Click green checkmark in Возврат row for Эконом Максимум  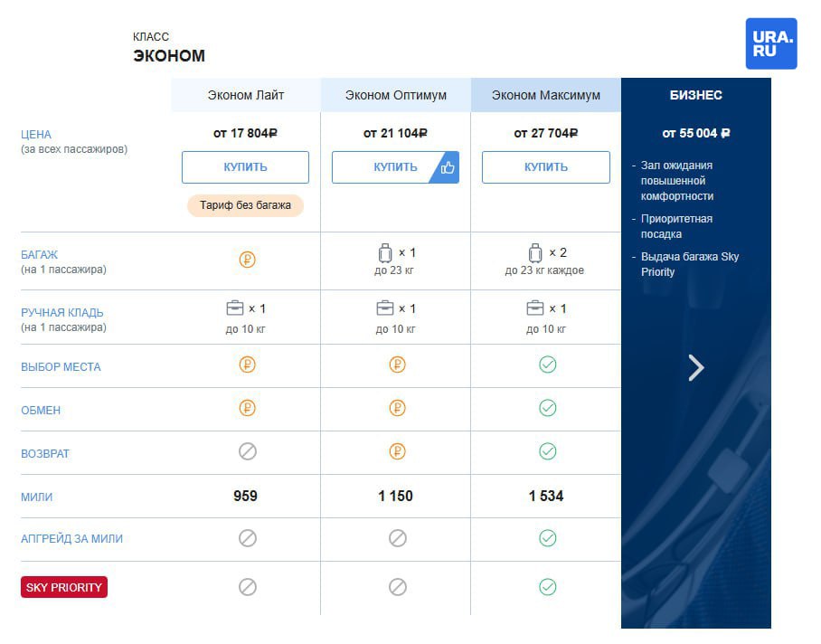548,451
